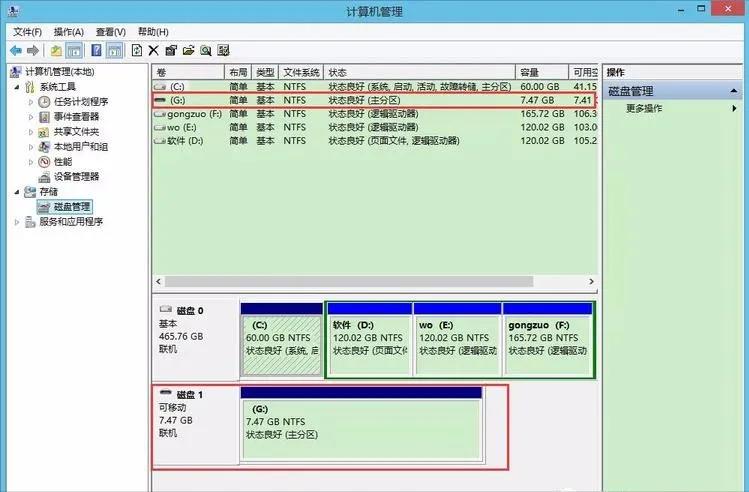
Task: Select the gongzuo (F:) partition block in disk map
Action: tap(548, 340)
